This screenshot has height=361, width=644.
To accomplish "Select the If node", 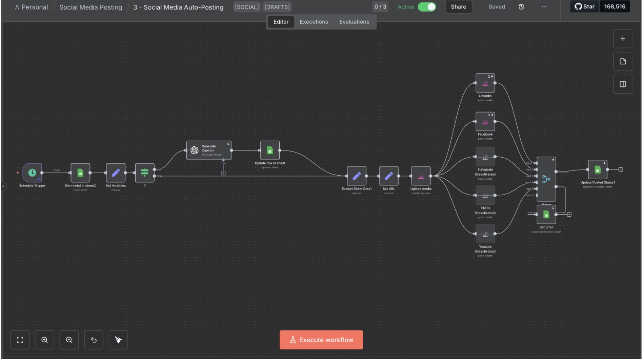I will tap(144, 173).
